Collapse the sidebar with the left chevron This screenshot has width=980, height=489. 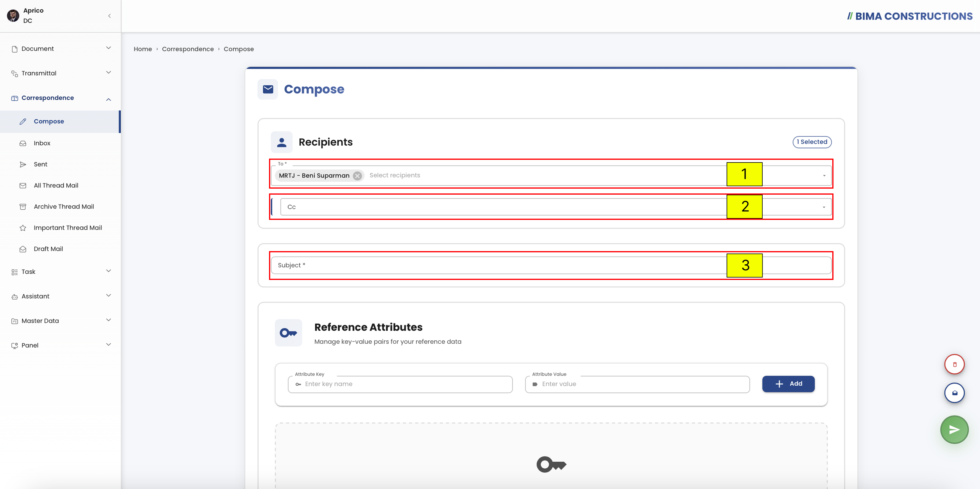tap(109, 16)
